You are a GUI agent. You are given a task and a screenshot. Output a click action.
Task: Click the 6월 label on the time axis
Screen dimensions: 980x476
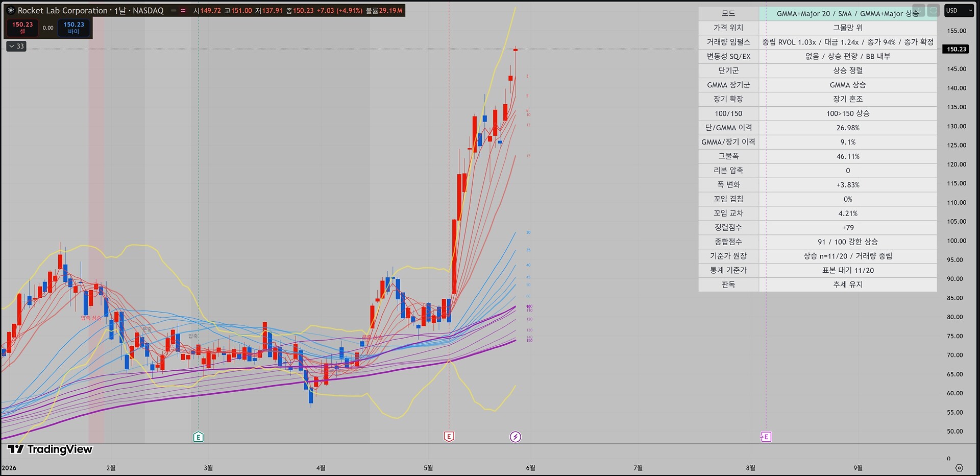pyautogui.click(x=530, y=468)
